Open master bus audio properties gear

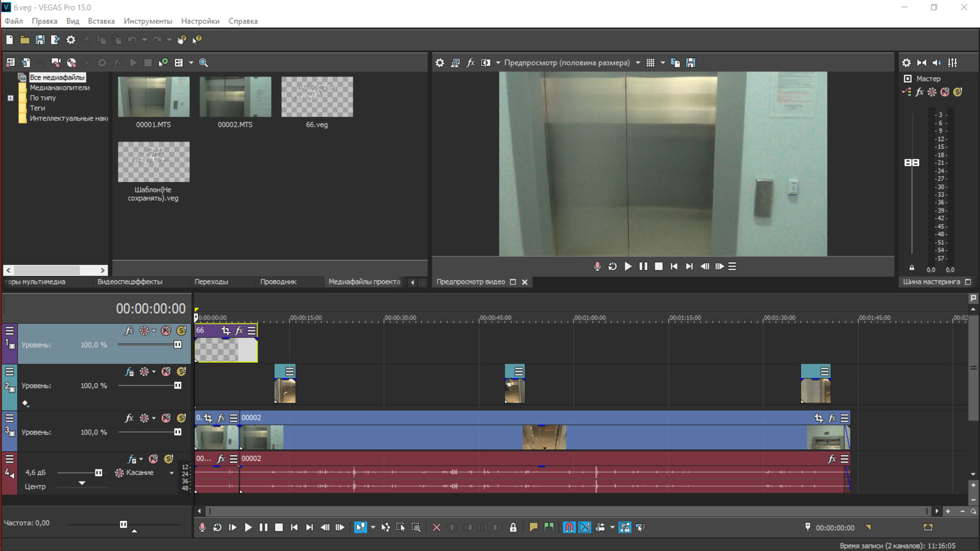click(x=907, y=63)
